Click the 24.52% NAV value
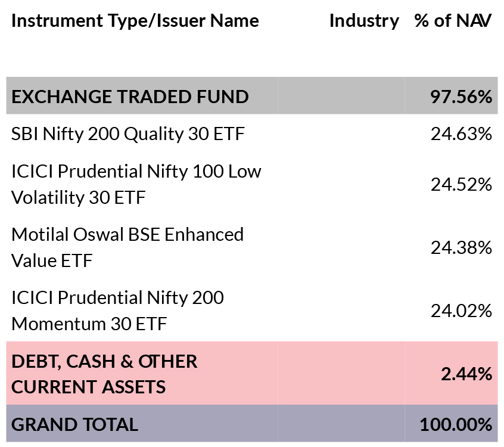 coord(461,185)
